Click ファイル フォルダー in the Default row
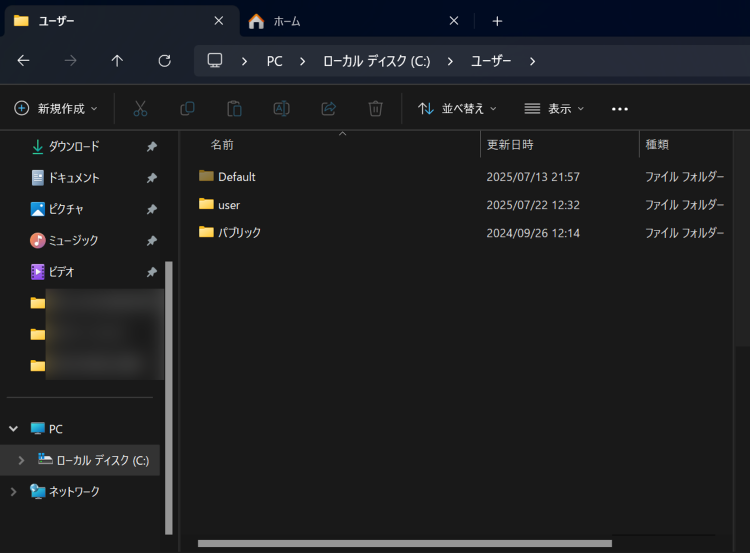The width and height of the screenshot is (750, 553). pyautogui.click(x=684, y=177)
